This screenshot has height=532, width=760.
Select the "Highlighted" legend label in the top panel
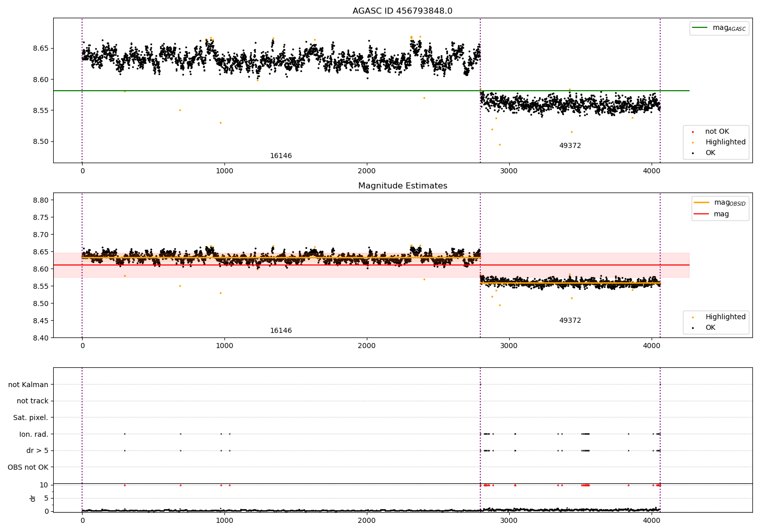tap(726, 142)
